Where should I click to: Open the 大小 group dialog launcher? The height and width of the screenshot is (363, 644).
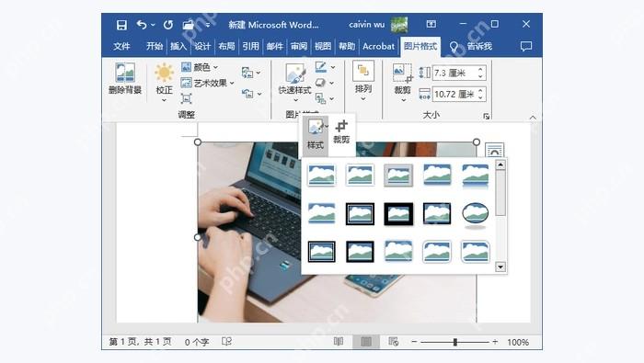(487, 116)
